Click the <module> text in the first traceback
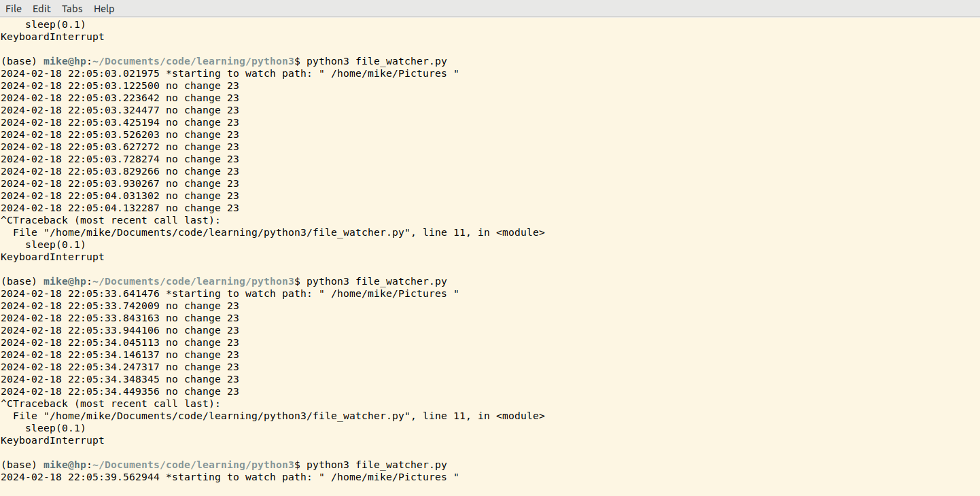The width and height of the screenshot is (980, 496). click(x=521, y=232)
